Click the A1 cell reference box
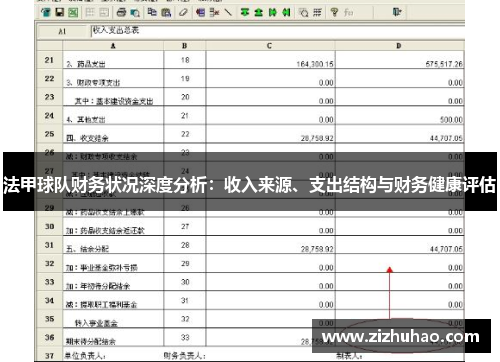The image size is (500, 362). (x=62, y=32)
